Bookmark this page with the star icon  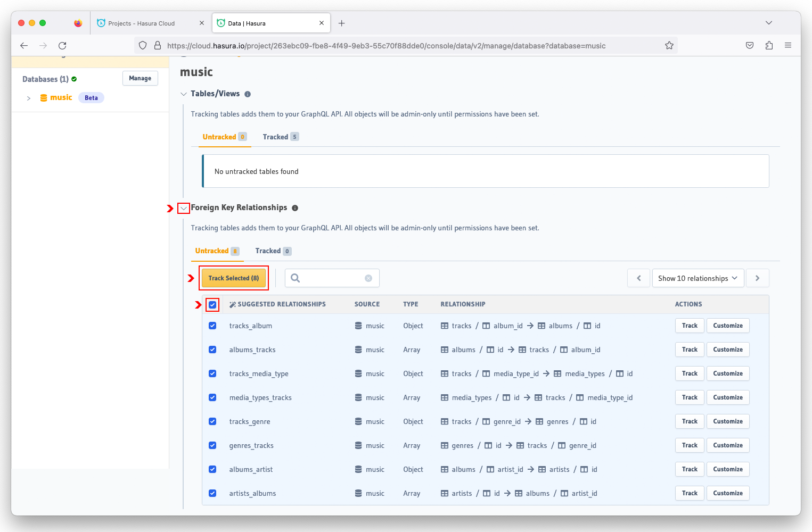pyautogui.click(x=669, y=46)
